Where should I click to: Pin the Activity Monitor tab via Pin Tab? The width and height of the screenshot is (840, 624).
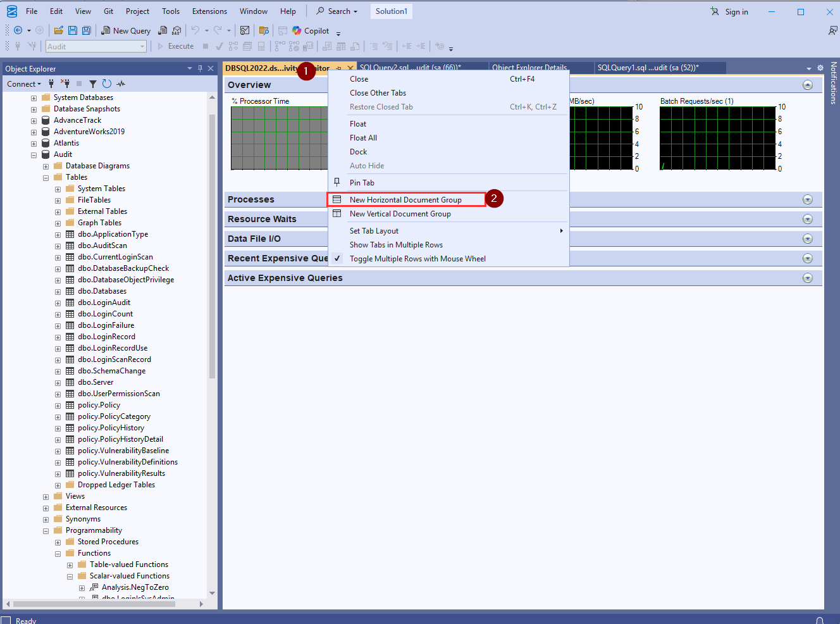[x=361, y=182]
